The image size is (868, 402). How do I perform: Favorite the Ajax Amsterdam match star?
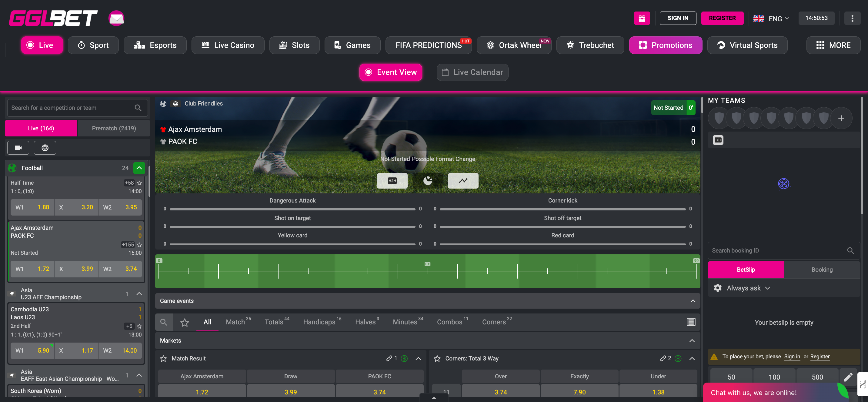click(x=139, y=245)
